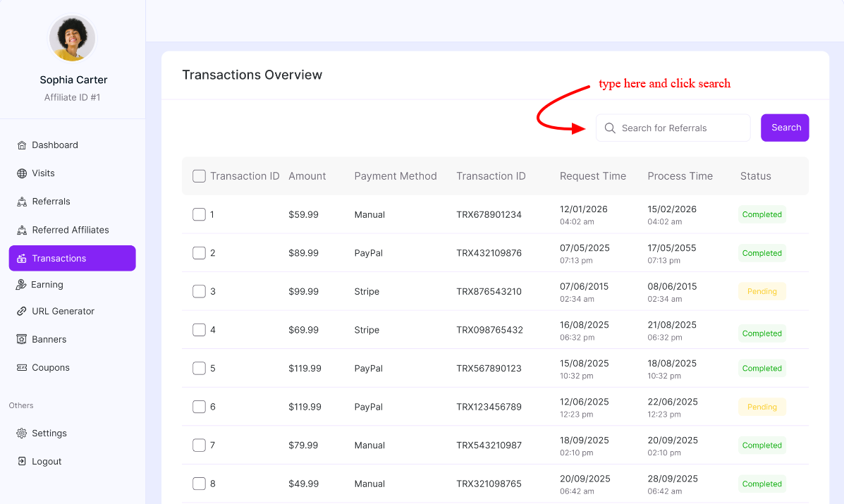Toggle the select-all checkbox in table header
Viewport: 844px width, 504px height.
click(199, 176)
